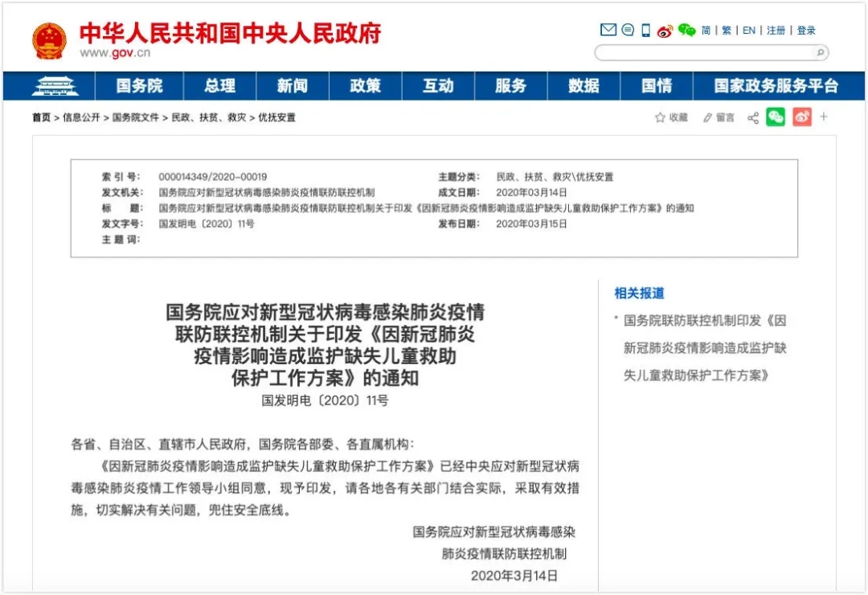Switch language to EN
Screen dimensions: 868x595
[x=748, y=31]
